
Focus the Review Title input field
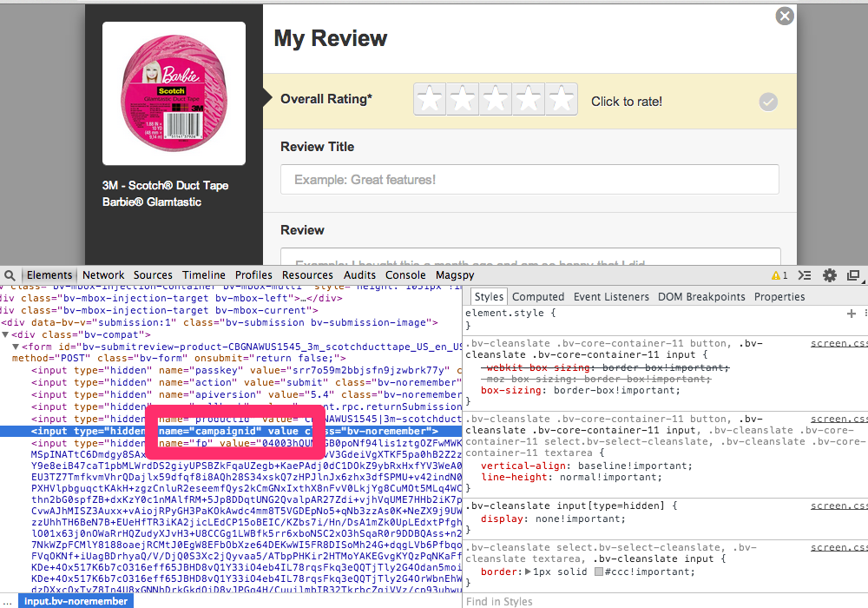(529, 180)
